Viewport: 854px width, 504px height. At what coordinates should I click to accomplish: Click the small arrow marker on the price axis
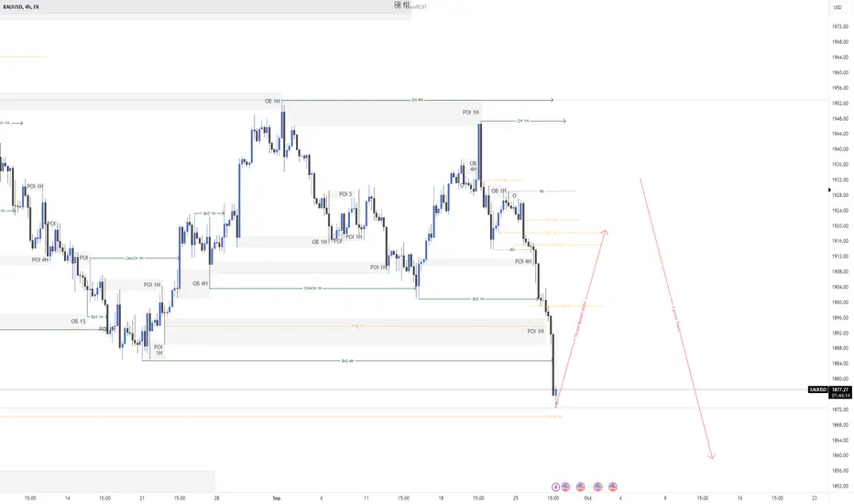pyautogui.click(x=829, y=191)
